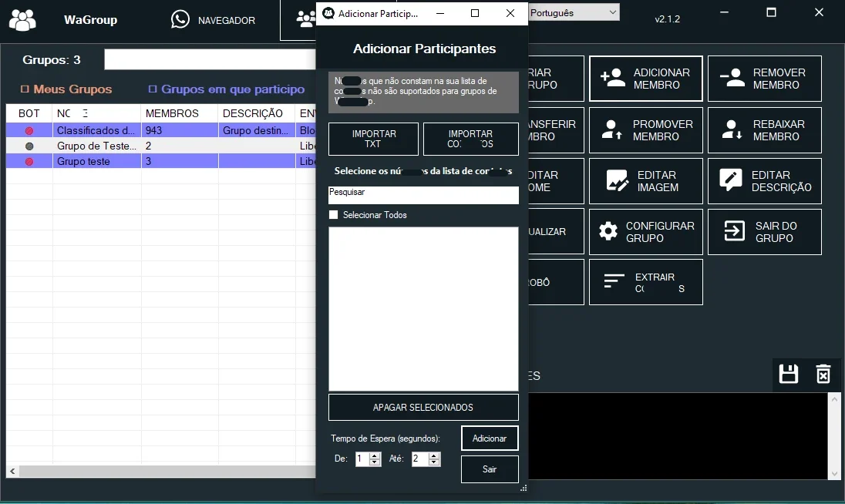Click the Sair do Grupo exit icon
The width and height of the screenshot is (845, 504).
tap(734, 231)
